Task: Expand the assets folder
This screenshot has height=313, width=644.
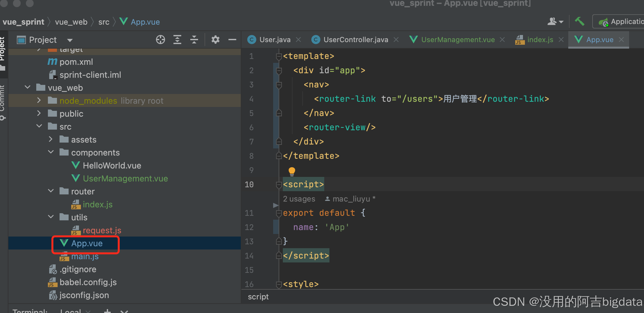Action: pos(51,139)
